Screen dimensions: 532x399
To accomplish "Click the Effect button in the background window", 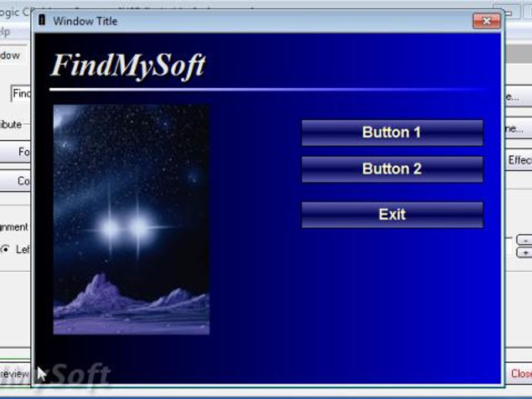I will point(519,160).
